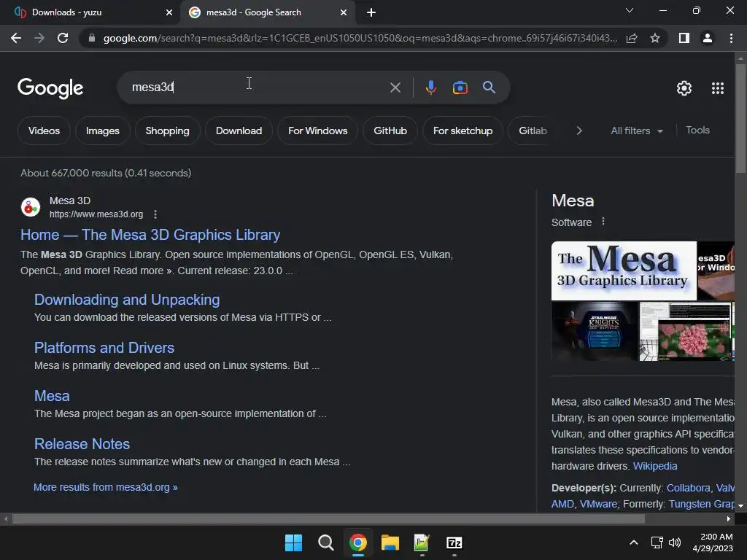Open the search Tools option
The image size is (747, 560).
697,130
